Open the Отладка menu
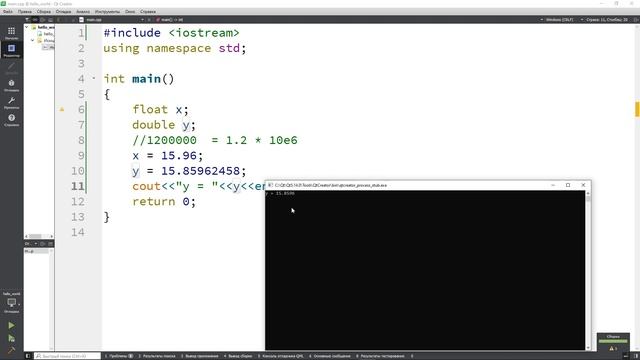This screenshot has width=640, height=360. (63, 12)
